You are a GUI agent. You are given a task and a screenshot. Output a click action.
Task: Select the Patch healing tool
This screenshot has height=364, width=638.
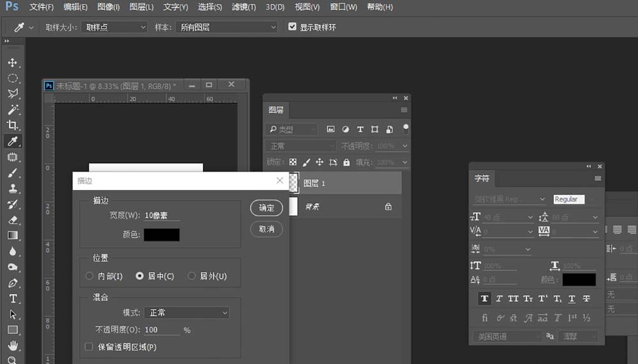13,157
